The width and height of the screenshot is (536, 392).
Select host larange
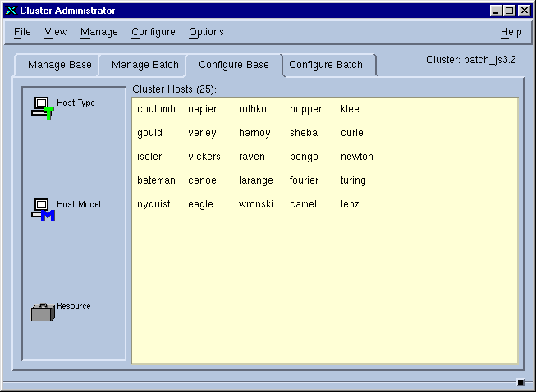(x=256, y=181)
